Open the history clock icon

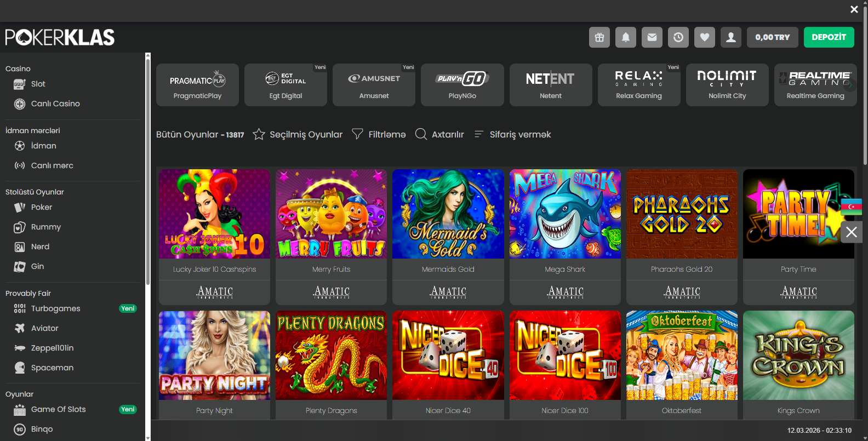pyautogui.click(x=678, y=37)
